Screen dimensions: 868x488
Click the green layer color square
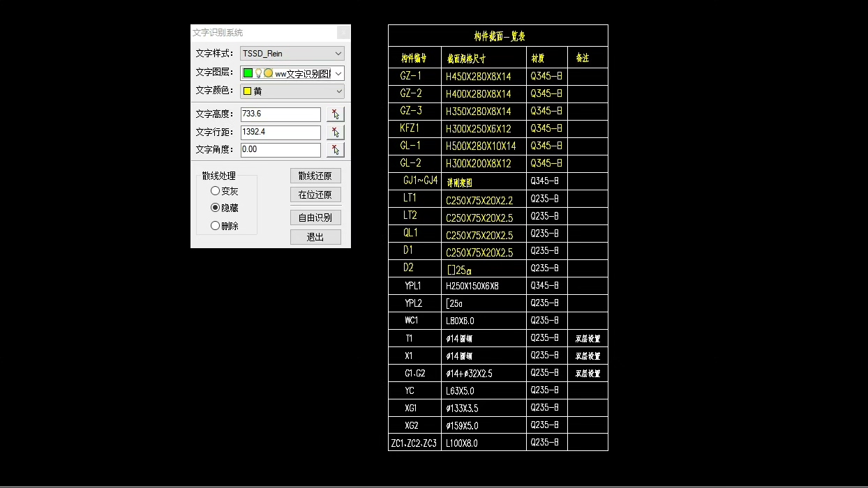point(248,73)
